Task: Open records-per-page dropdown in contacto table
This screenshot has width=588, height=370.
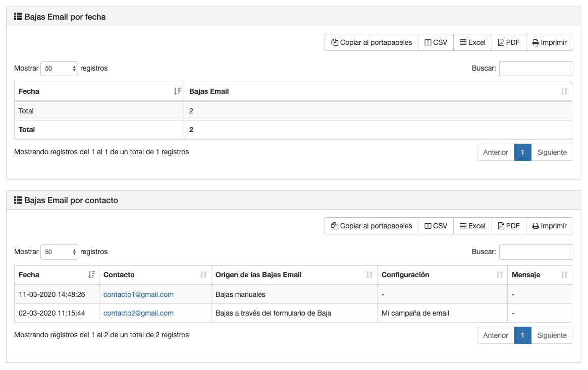Action: click(59, 252)
